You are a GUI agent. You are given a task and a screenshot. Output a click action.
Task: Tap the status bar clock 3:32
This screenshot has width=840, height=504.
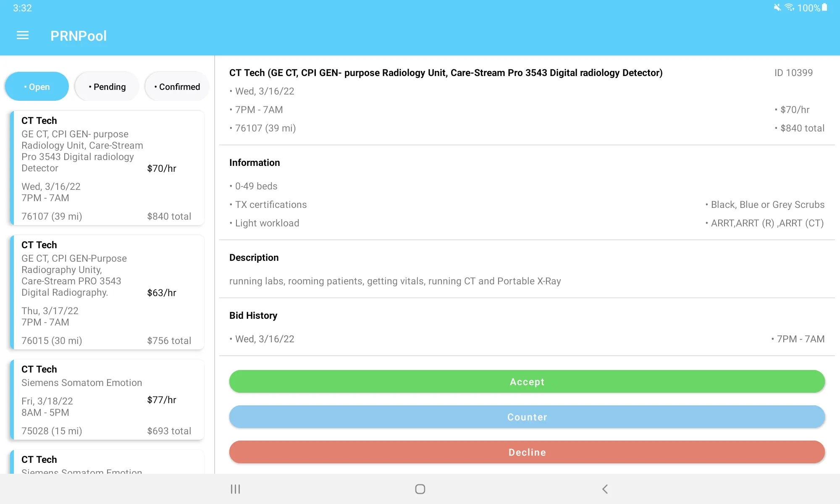click(22, 8)
